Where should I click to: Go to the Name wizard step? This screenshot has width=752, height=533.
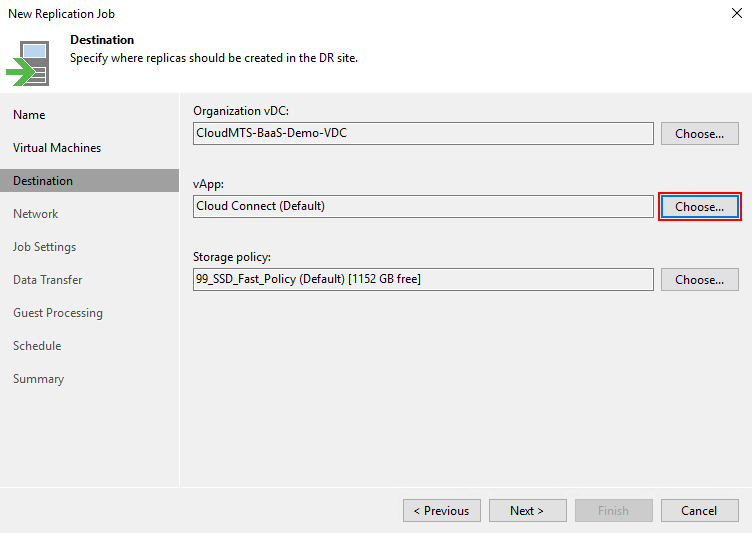[29, 115]
